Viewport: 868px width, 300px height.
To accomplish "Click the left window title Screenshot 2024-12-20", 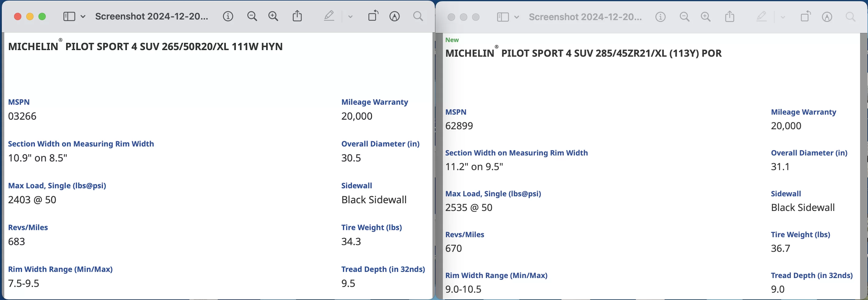I will click(152, 16).
